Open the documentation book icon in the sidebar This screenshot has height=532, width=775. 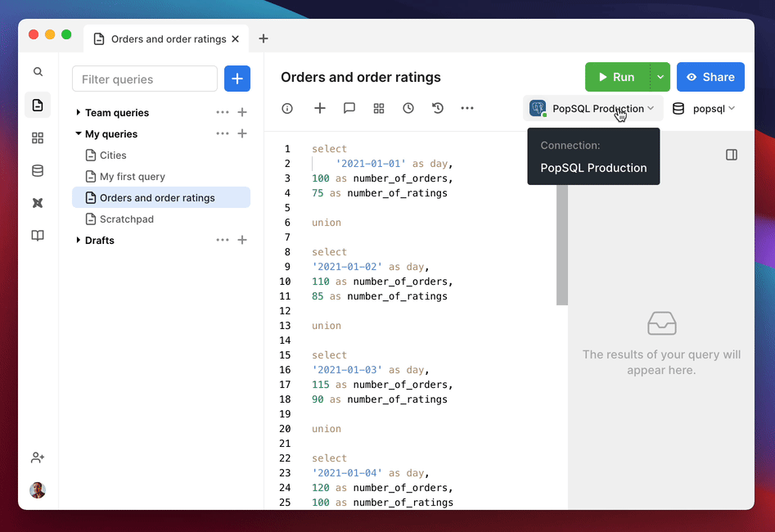(x=38, y=236)
